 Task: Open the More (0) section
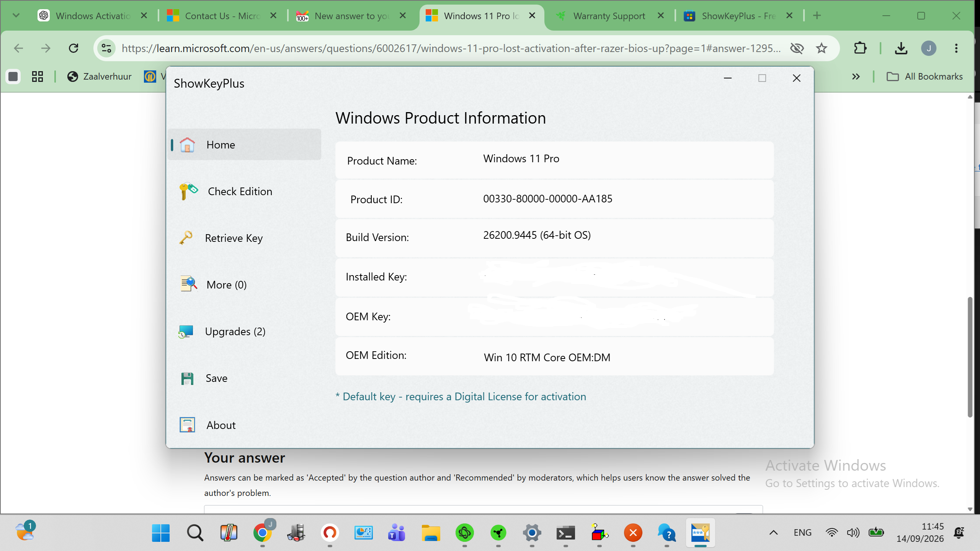tap(244, 285)
